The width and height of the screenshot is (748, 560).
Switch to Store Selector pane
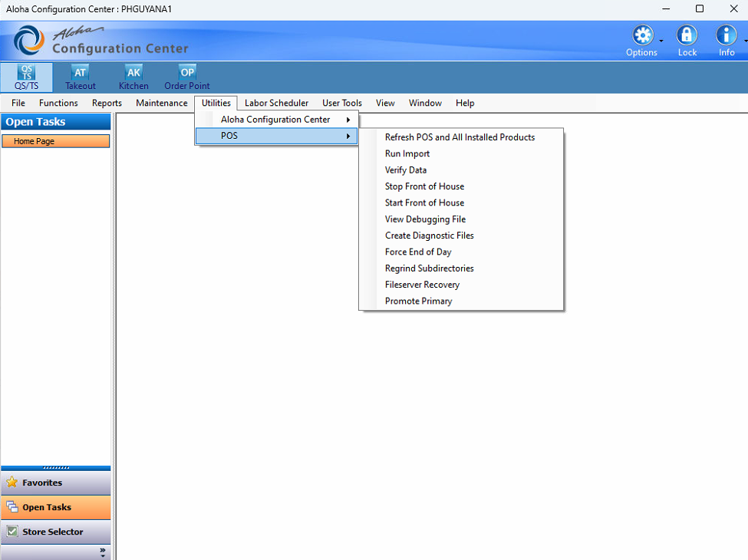(x=56, y=532)
